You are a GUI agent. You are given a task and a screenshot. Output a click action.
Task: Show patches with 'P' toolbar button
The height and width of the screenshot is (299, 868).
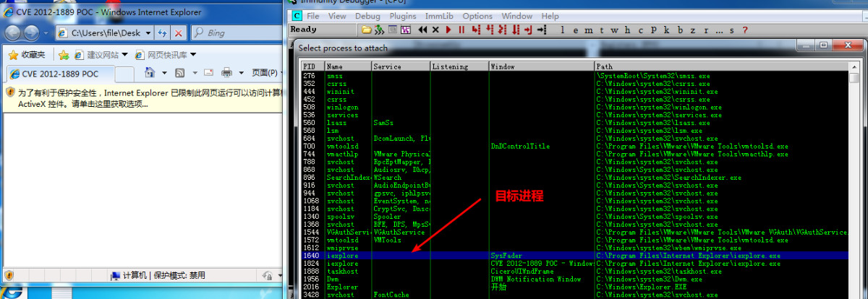(653, 30)
